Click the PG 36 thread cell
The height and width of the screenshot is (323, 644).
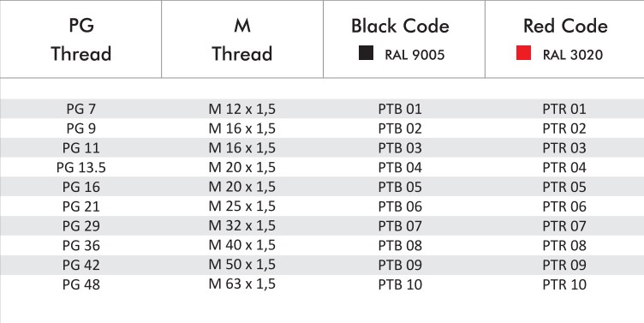81,246
